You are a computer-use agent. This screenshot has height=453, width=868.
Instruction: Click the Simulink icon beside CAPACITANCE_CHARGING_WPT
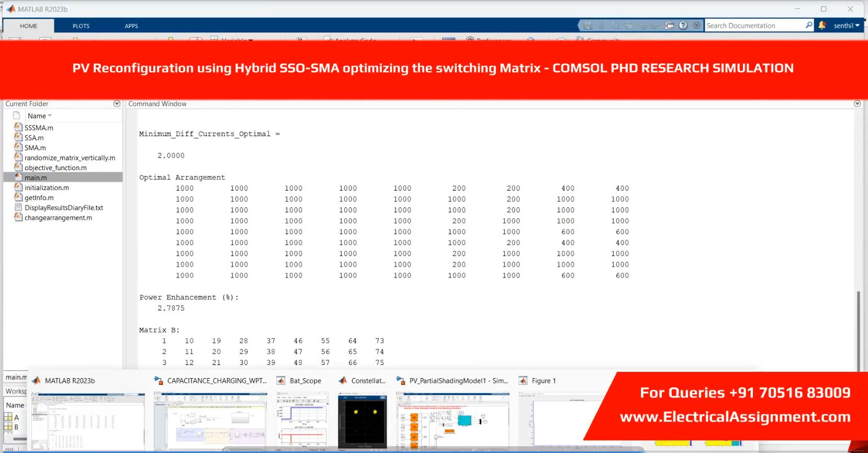pos(158,380)
